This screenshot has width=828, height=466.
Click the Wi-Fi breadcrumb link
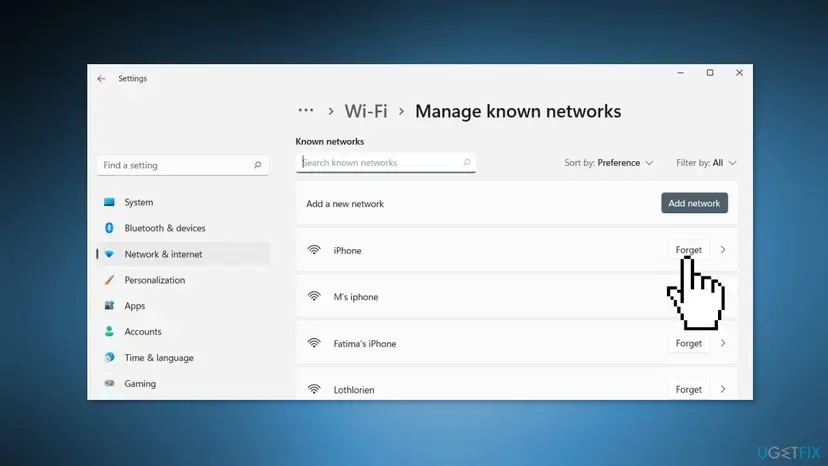click(x=366, y=111)
